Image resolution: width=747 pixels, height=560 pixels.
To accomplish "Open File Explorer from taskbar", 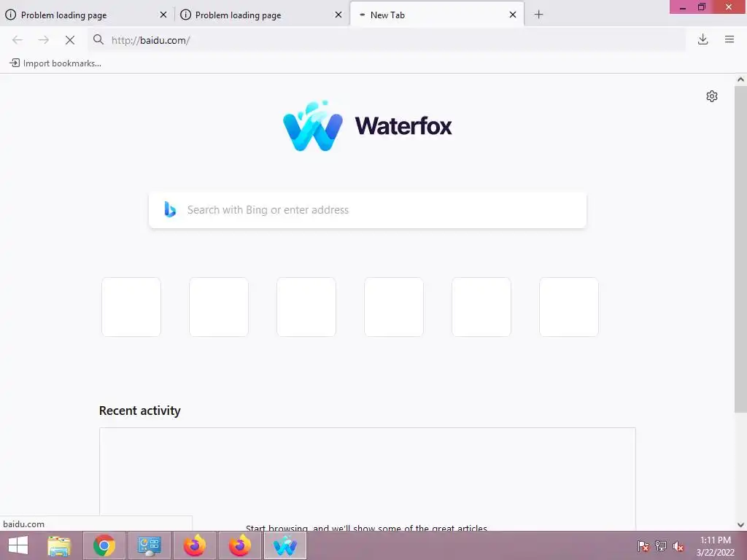I will click(x=59, y=545).
